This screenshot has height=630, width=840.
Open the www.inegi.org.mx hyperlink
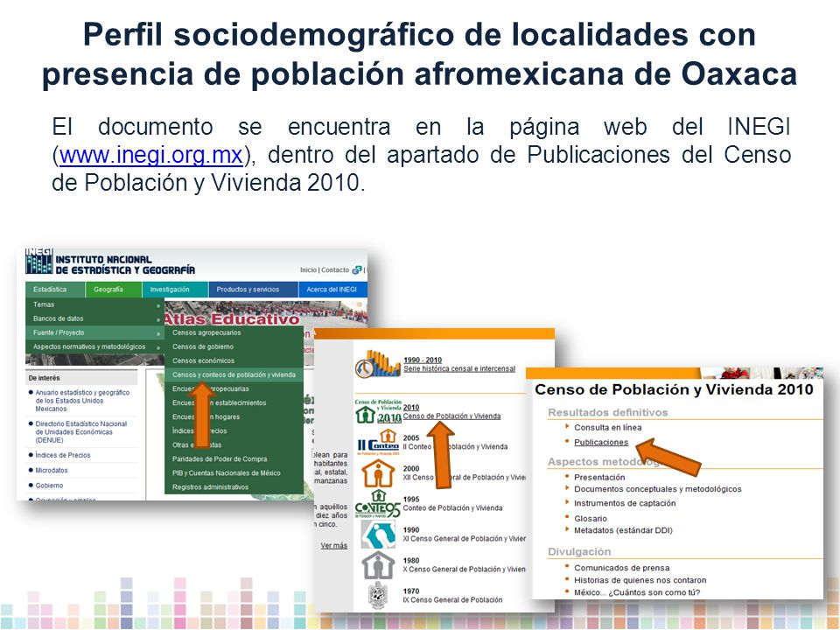point(151,156)
